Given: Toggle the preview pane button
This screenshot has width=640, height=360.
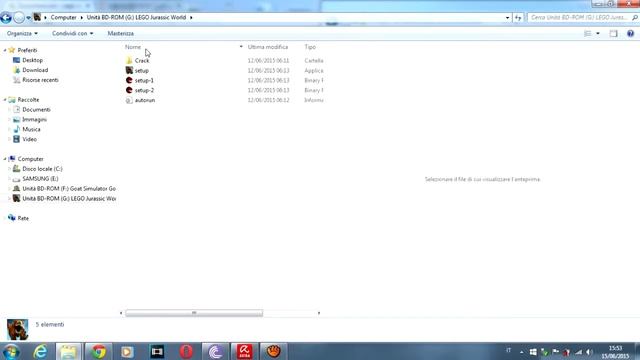Looking at the screenshot, I should (x=613, y=33).
